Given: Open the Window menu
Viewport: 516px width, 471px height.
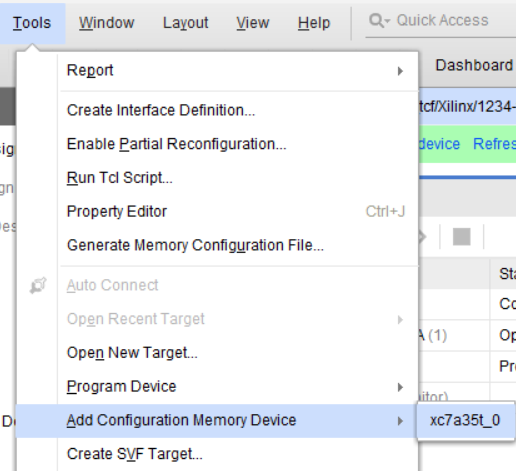Looking at the screenshot, I should 107,23.
